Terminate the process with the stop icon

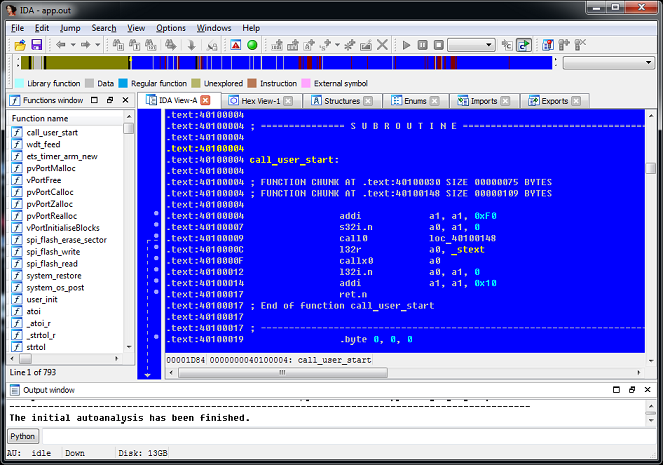pyautogui.click(x=438, y=45)
